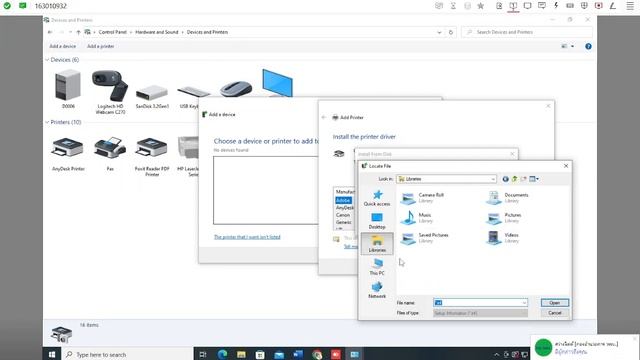Select the Pictures library
The image size is (640, 360).
point(504,218)
